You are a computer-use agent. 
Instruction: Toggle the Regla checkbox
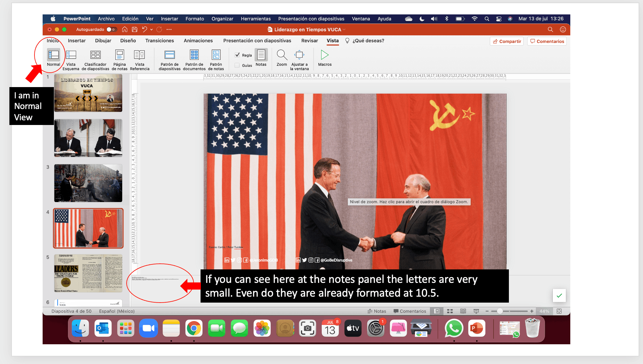pos(238,55)
